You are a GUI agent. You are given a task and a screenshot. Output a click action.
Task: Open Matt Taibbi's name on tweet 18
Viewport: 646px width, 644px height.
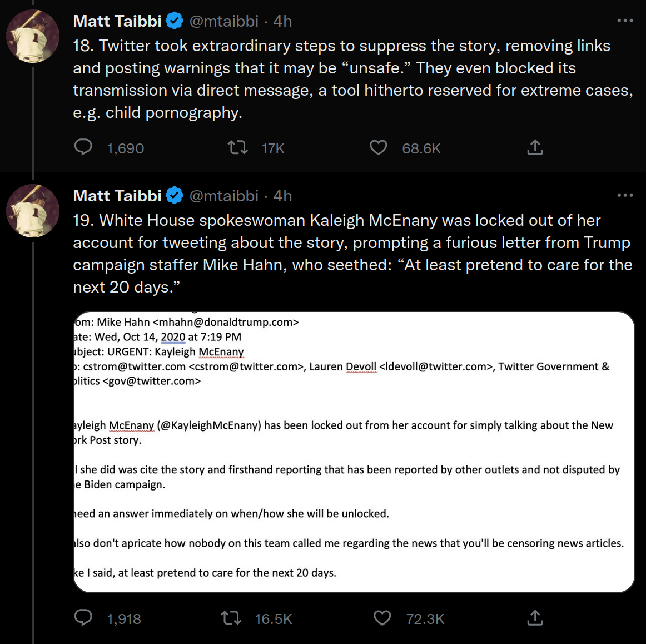[117, 21]
